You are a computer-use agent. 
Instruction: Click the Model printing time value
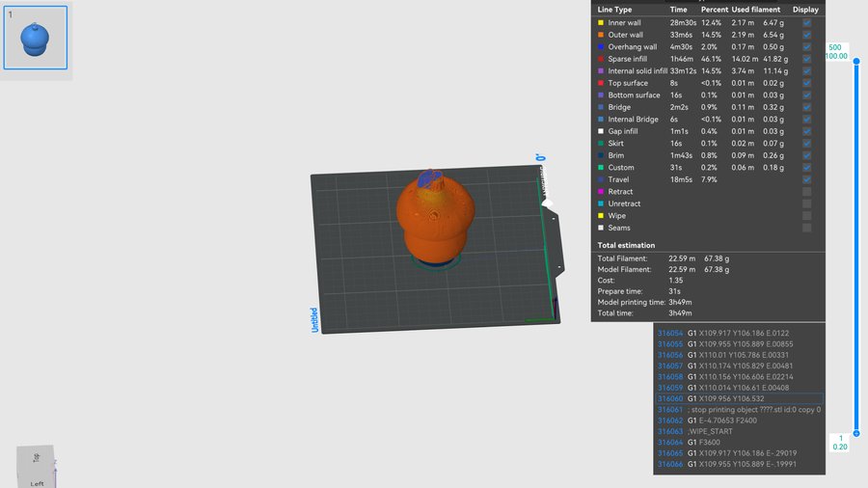[680, 302]
